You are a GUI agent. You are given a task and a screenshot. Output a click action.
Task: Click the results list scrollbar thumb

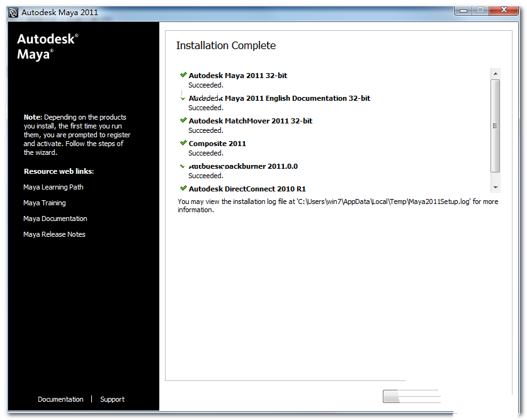[495, 126]
